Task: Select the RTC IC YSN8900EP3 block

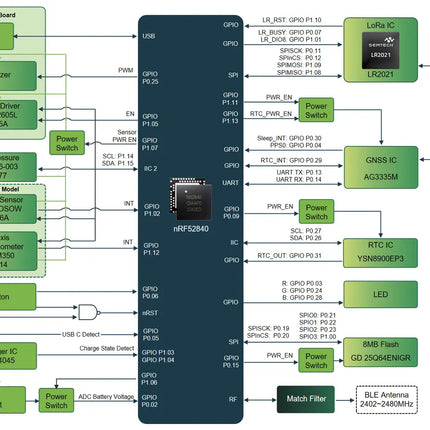Action: [x=380, y=253]
